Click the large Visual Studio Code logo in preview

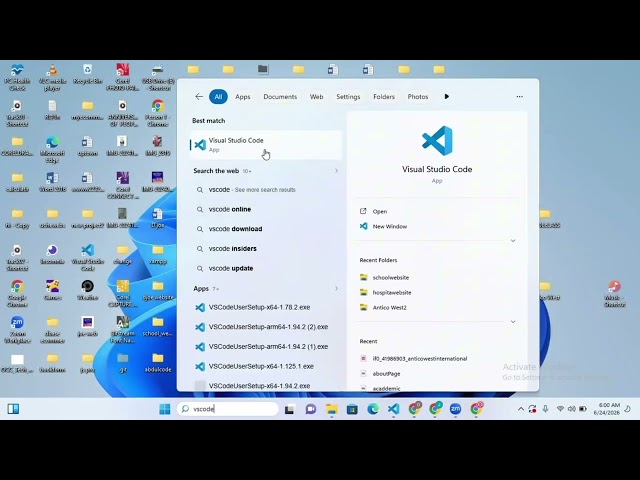[437, 140]
